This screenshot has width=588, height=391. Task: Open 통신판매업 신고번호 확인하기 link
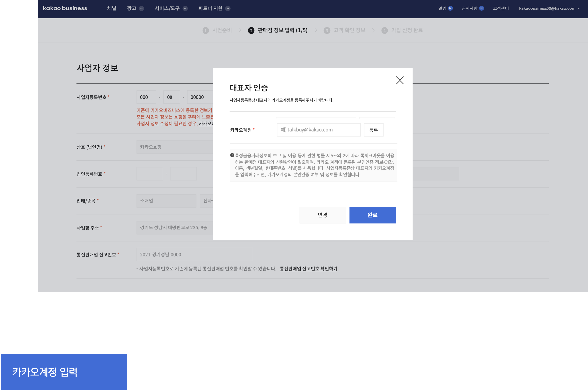308,269
